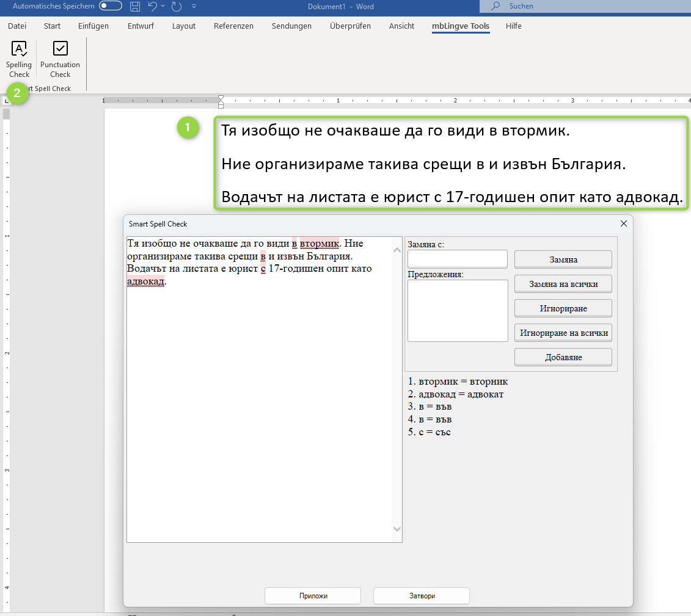Screen dimensions: 691x616
Task: Click the Punctuation Check icon
Action: pos(60,49)
